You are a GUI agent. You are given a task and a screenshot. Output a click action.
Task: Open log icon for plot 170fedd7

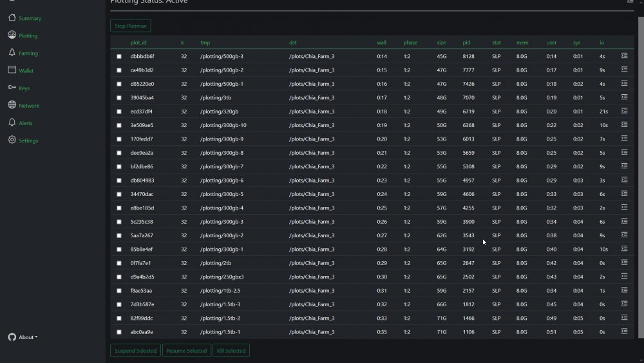624,138
